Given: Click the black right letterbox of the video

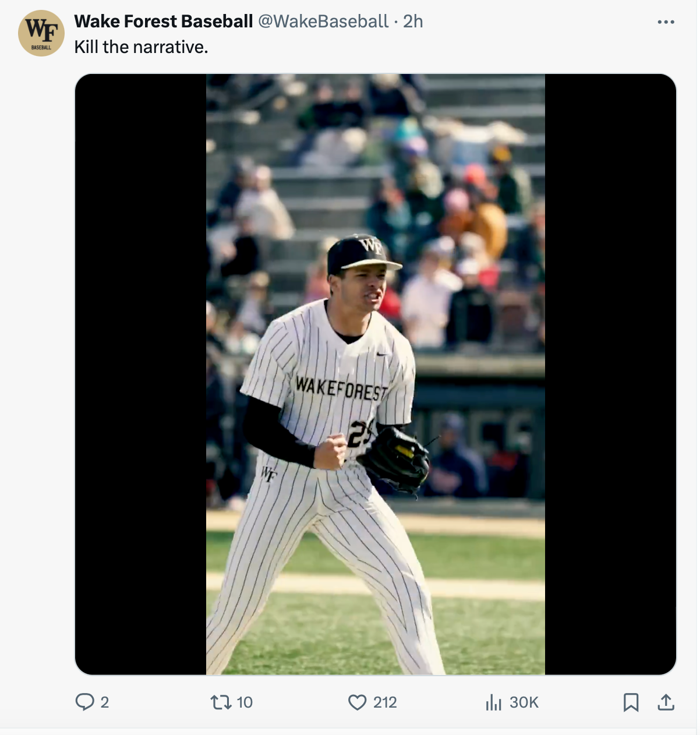Looking at the screenshot, I should (x=610, y=374).
